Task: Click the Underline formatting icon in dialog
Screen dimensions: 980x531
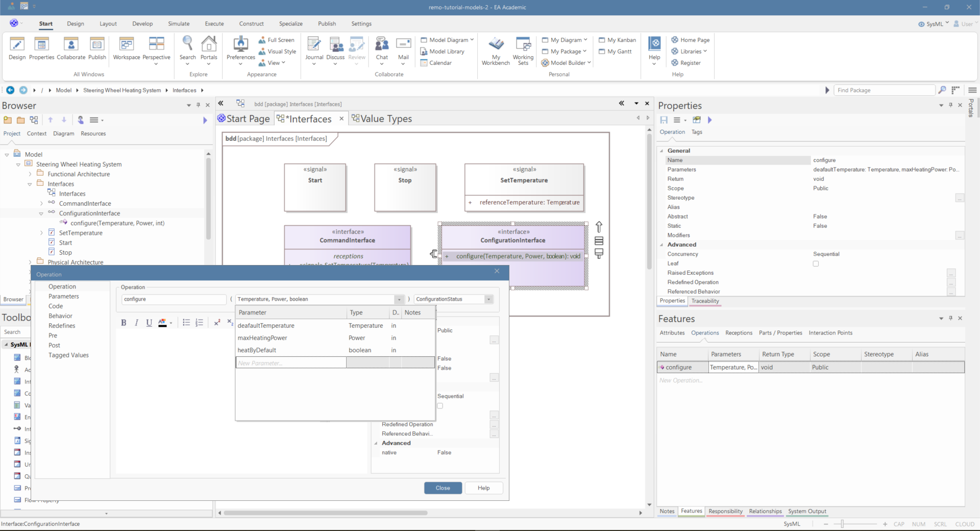Action: pyautogui.click(x=149, y=323)
